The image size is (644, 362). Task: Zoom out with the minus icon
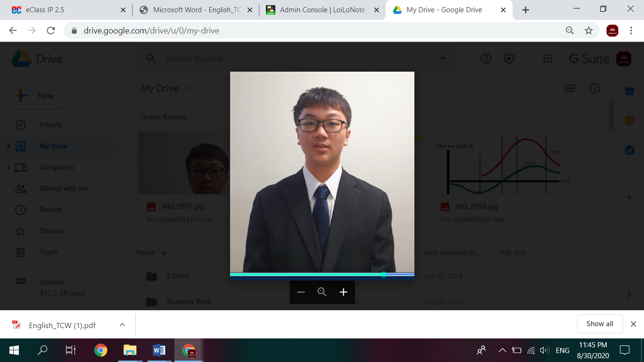(301, 292)
